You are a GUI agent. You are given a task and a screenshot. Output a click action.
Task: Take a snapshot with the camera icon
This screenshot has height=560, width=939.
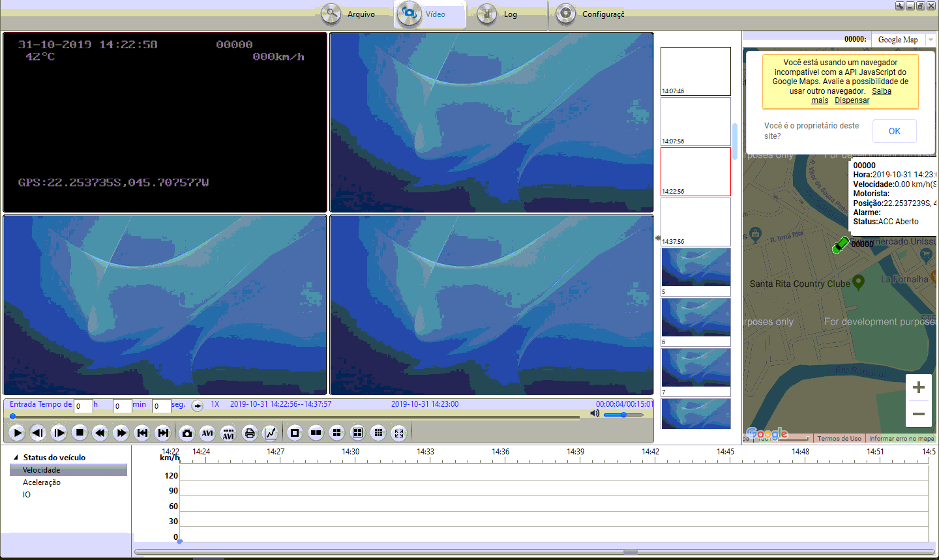187,432
